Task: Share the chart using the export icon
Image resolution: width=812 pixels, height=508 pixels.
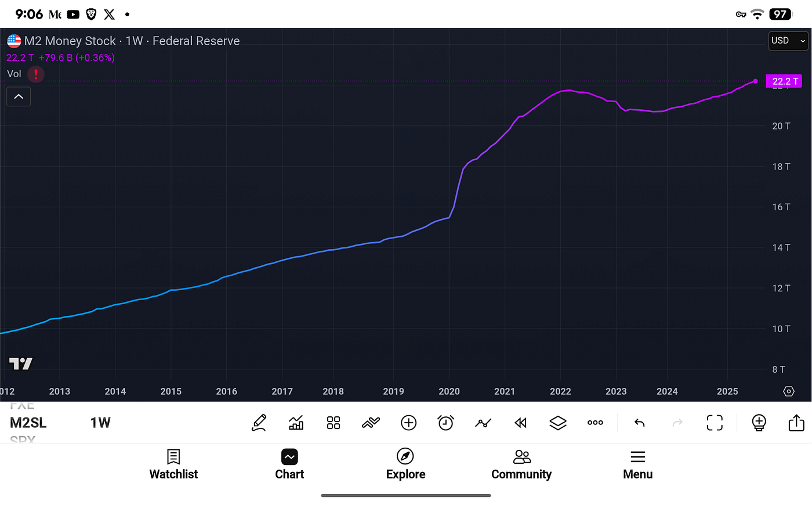Action: 796,423
